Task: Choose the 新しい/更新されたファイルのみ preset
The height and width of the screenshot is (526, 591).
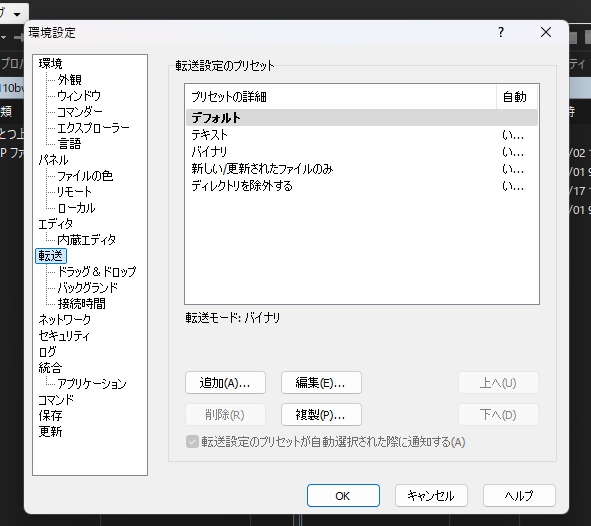Action: 361,169
